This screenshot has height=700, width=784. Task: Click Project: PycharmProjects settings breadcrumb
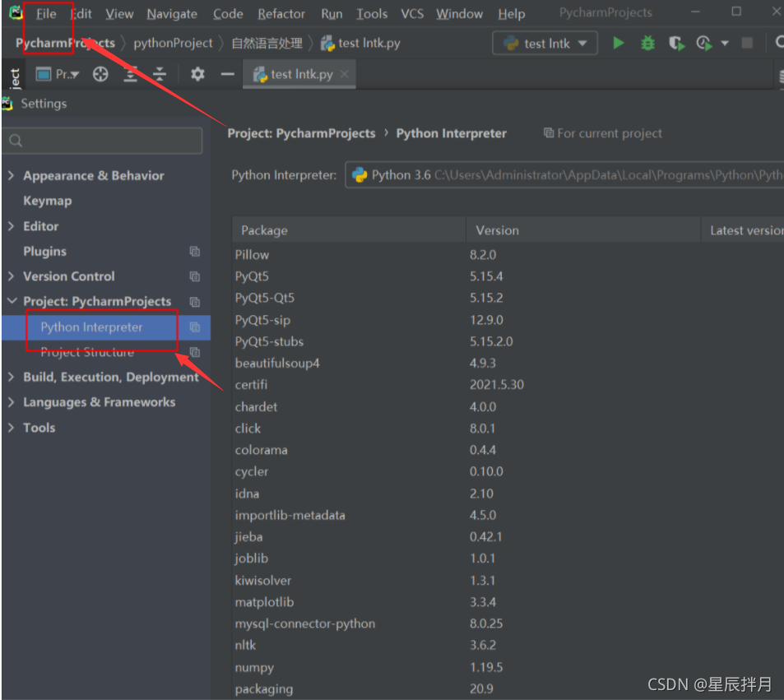point(301,133)
